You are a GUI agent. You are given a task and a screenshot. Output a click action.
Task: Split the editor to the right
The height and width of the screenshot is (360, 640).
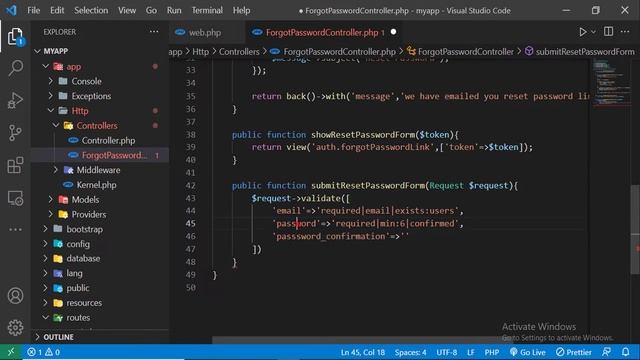(x=608, y=32)
